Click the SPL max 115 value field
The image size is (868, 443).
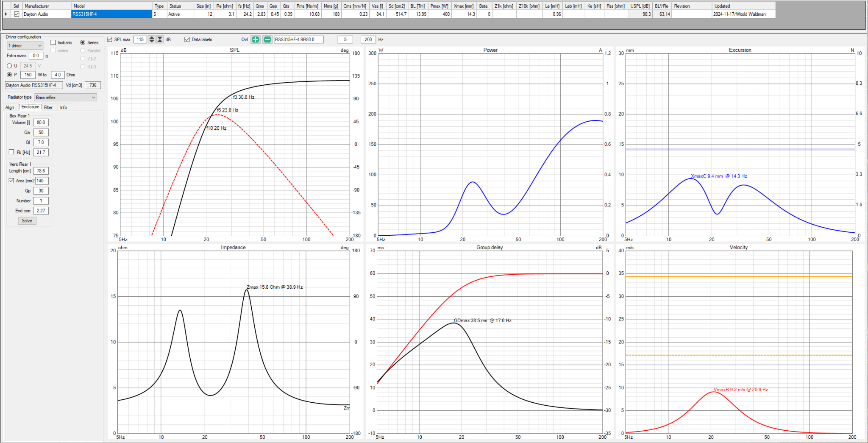pyautogui.click(x=140, y=39)
